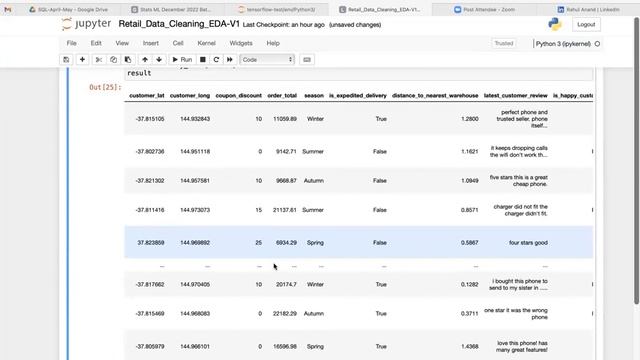
Task: Click the order_total column header
Action: (282, 96)
